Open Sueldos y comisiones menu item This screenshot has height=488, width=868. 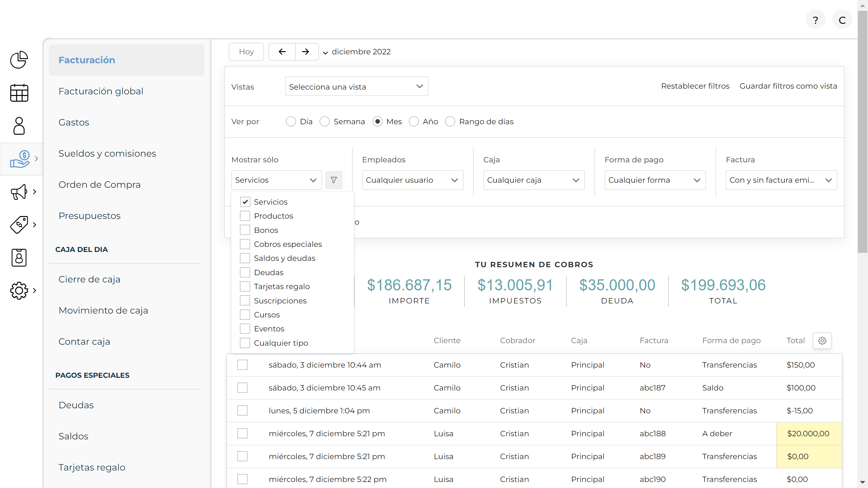tap(107, 154)
